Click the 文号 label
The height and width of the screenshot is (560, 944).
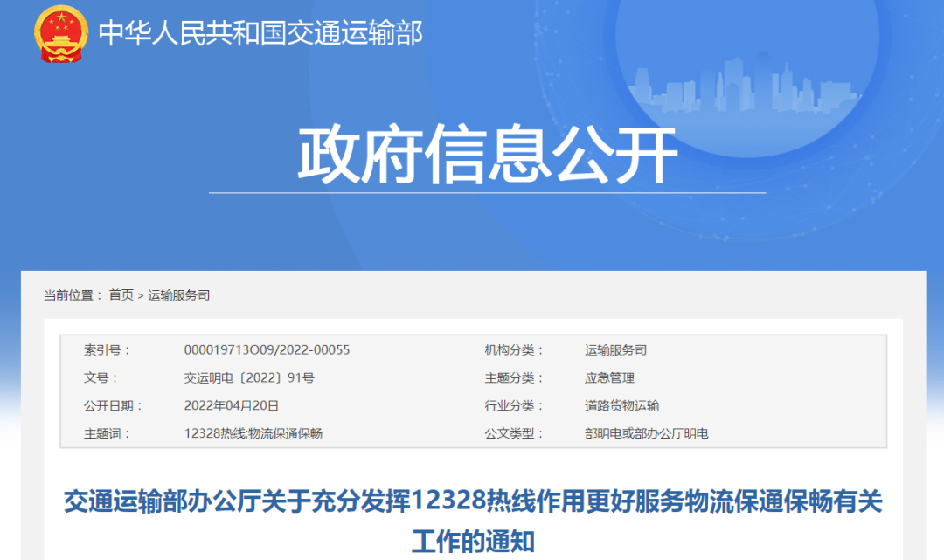click(101, 377)
